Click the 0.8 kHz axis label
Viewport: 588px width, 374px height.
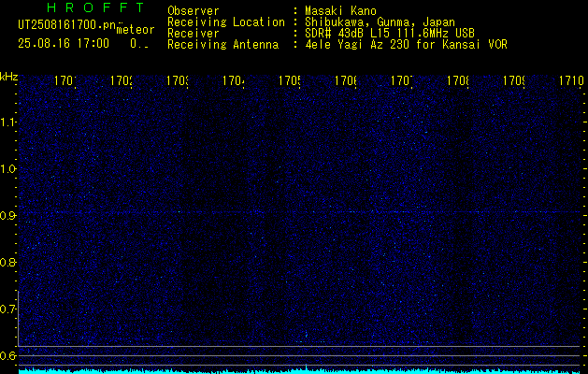coord(7,262)
